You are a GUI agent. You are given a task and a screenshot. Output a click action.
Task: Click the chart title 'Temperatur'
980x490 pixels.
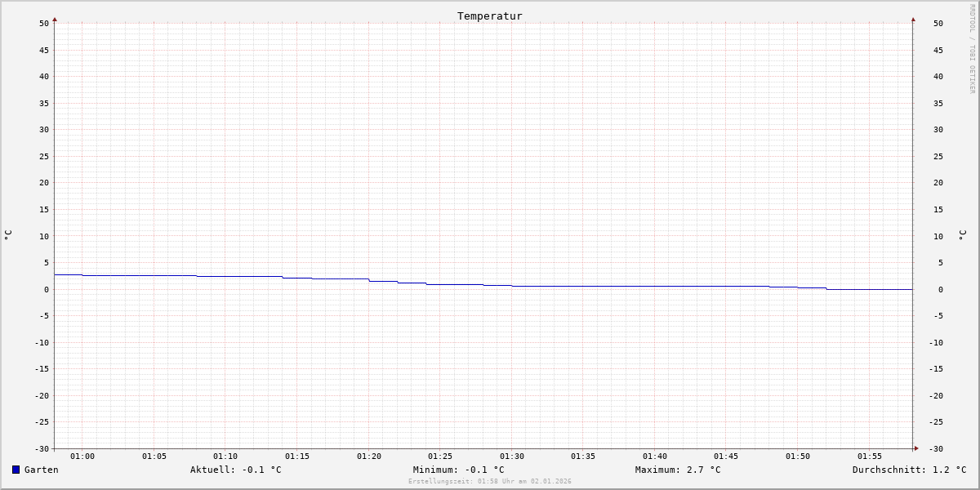tap(490, 16)
